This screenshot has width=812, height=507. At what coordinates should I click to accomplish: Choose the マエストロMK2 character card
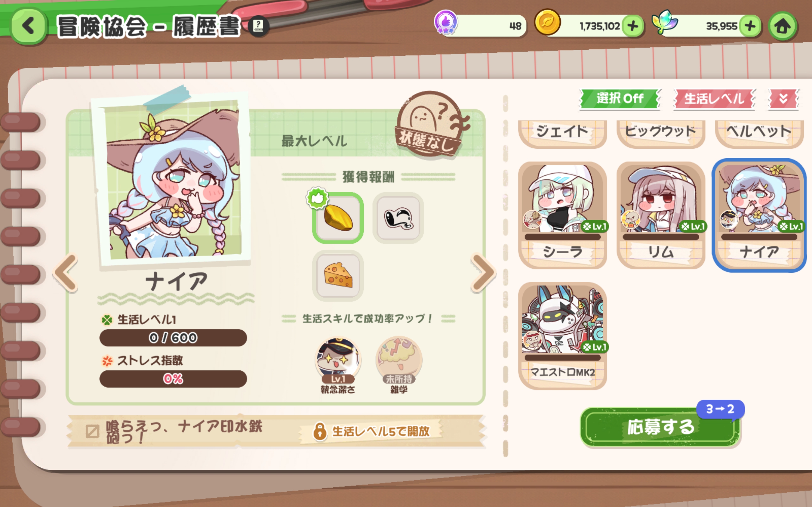coord(562,336)
